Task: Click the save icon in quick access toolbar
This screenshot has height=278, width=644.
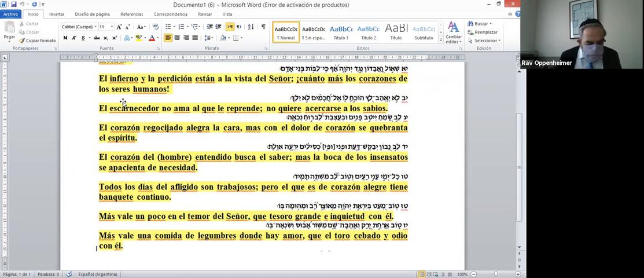Action: tap(13, 5)
